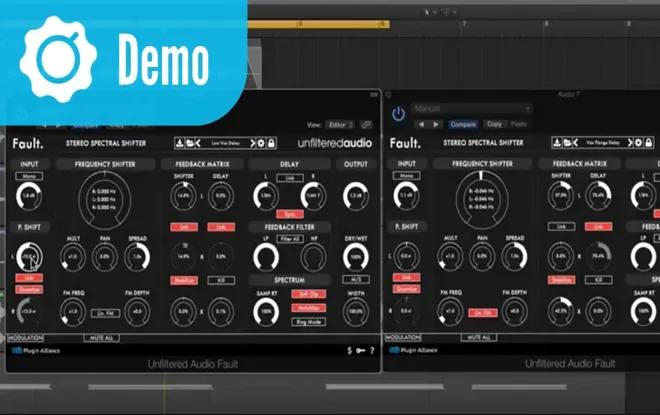660x415 pixels.
Task: Open help question mark icon in plugin footer
Action: point(372,350)
